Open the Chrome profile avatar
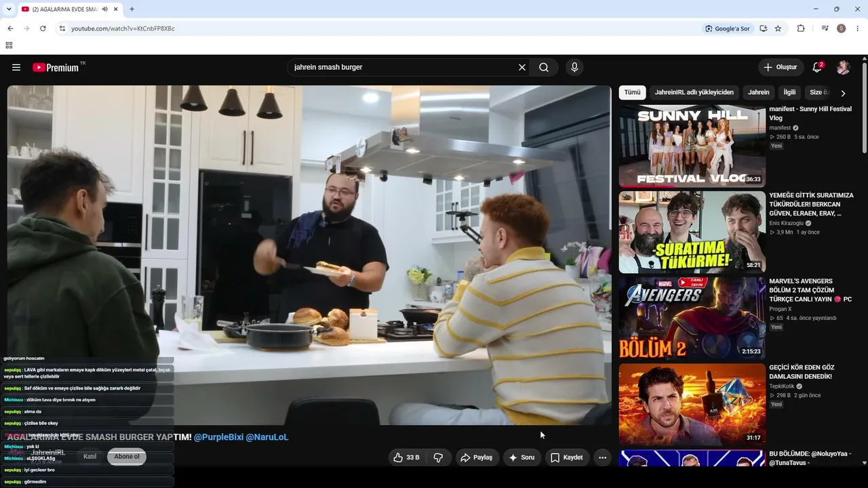This screenshot has width=868, height=488. [841, 28]
